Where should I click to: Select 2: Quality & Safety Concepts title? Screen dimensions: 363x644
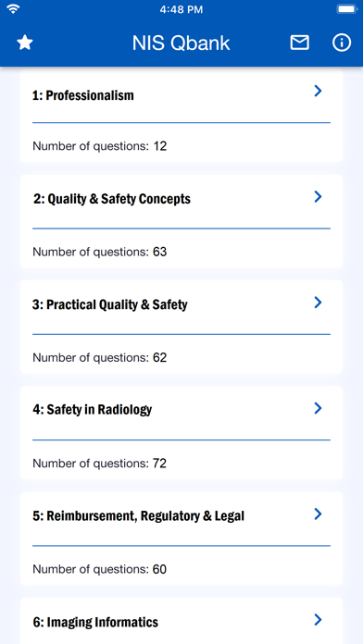[112, 199]
